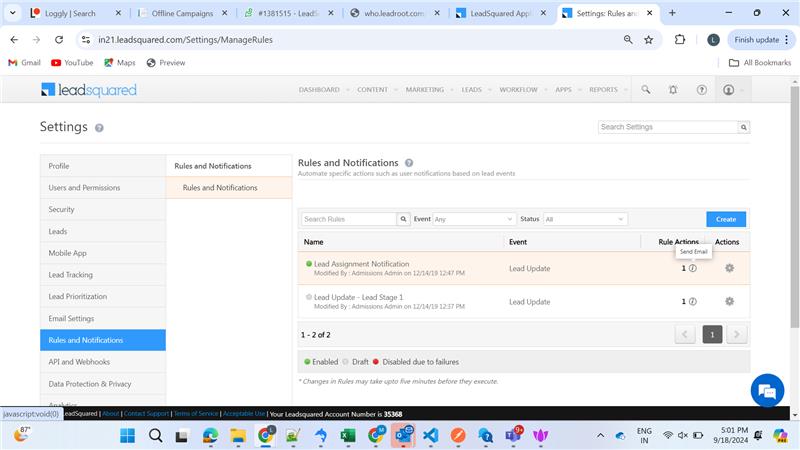Open Excel from the taskbar
The width and height of the screenshot is (800, 450).
click(x=348, y=436)
